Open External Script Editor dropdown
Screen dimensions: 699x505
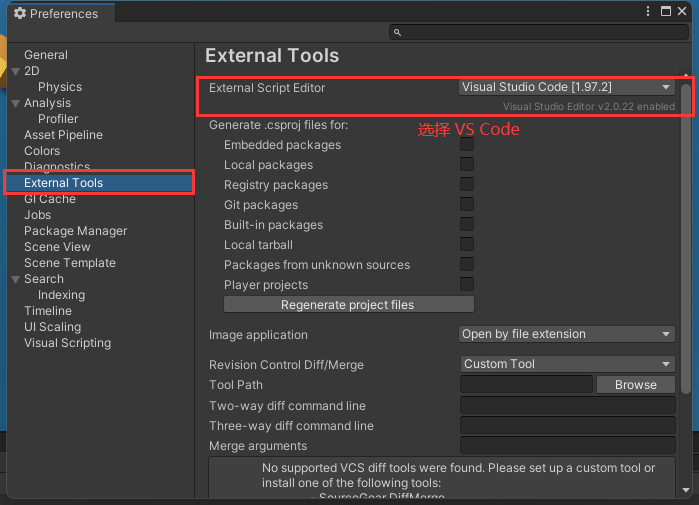pyautogui.click(x=566, y=87)
